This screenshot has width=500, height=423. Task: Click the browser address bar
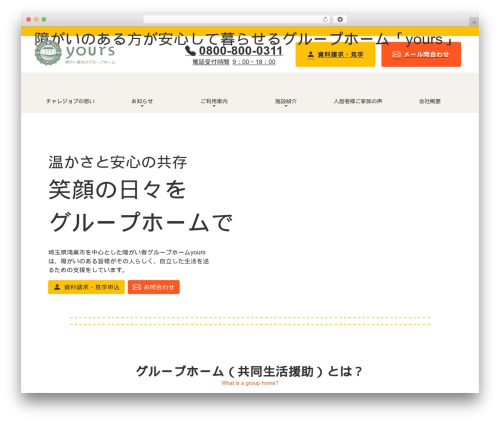pyautogui.click(x=236, y=19)
